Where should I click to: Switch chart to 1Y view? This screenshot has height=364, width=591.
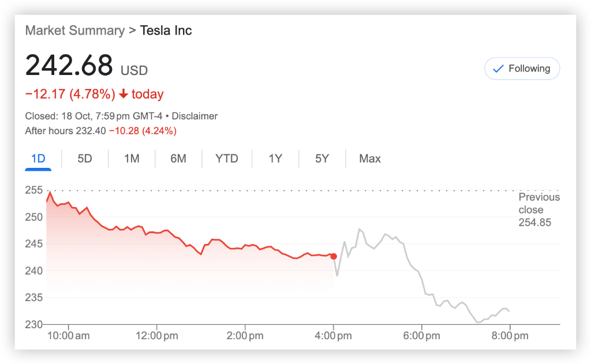(275, 159)
